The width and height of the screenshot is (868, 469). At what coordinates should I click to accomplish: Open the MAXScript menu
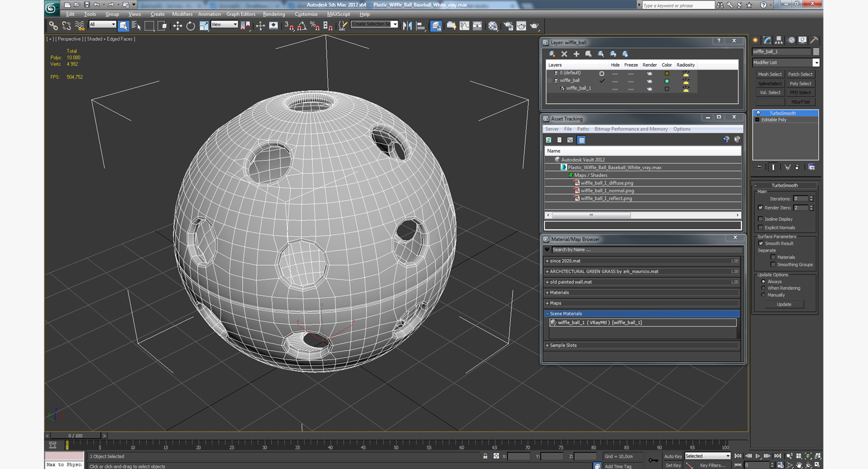tap(338, 14)
